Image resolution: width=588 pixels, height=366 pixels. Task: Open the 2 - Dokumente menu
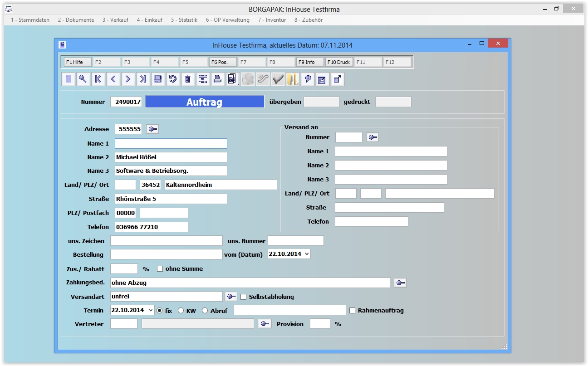(76, 20)
